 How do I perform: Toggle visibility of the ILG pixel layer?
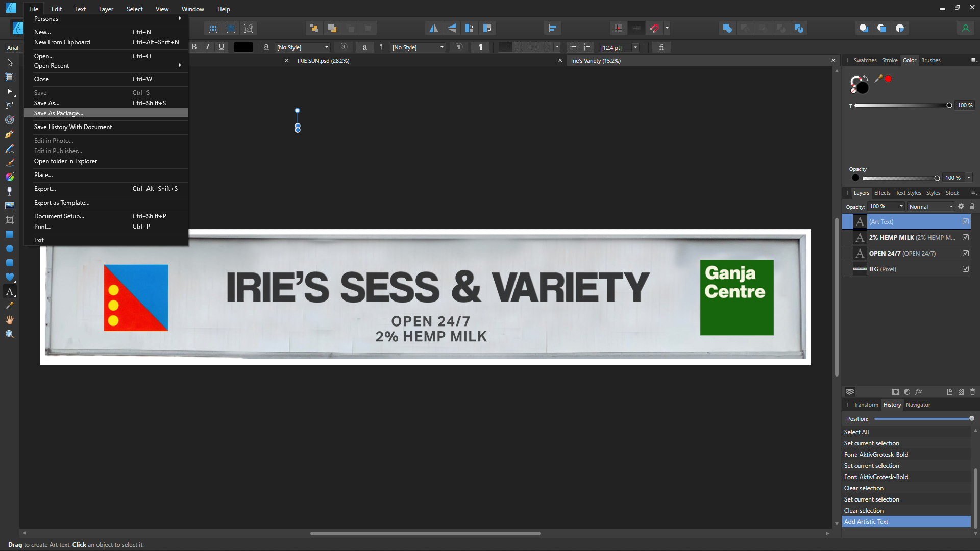[965, 269]
